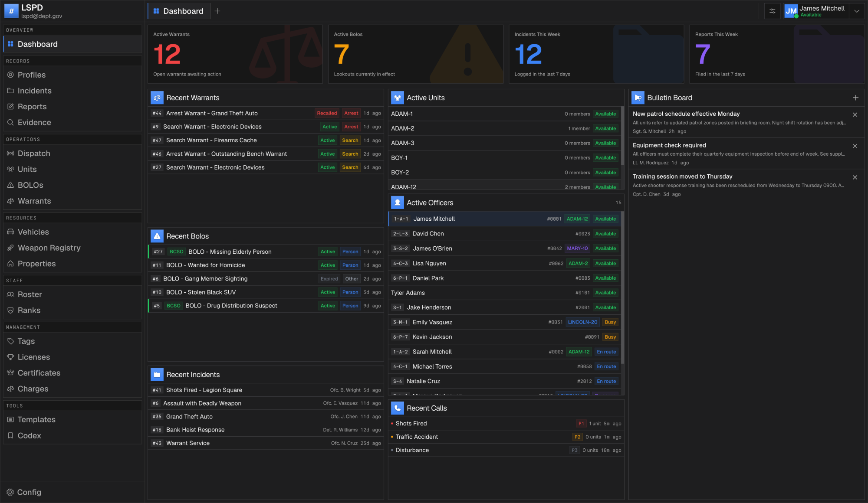Click the Recent Warrants scales icon
This screenshot has width=868, height=503.
point(157,98)
